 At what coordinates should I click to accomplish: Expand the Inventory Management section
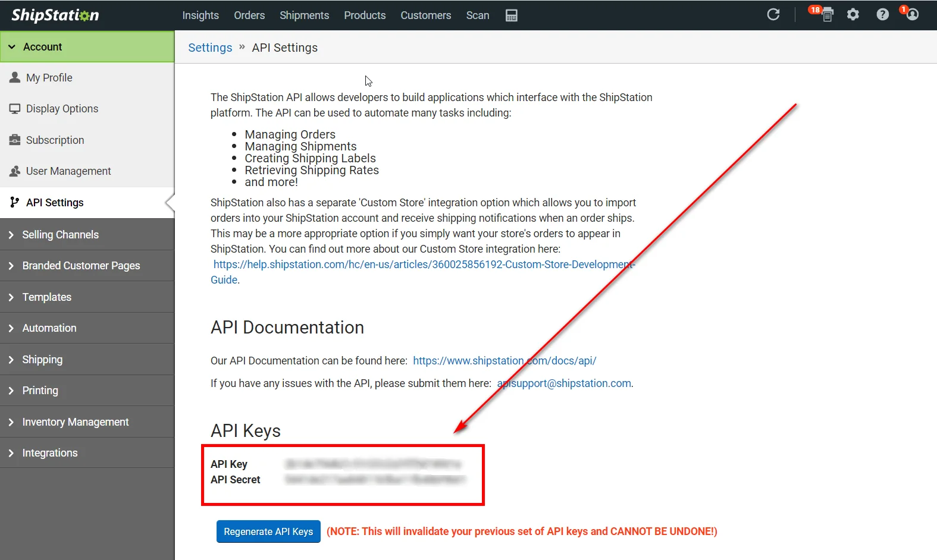[x=87, y=421]
